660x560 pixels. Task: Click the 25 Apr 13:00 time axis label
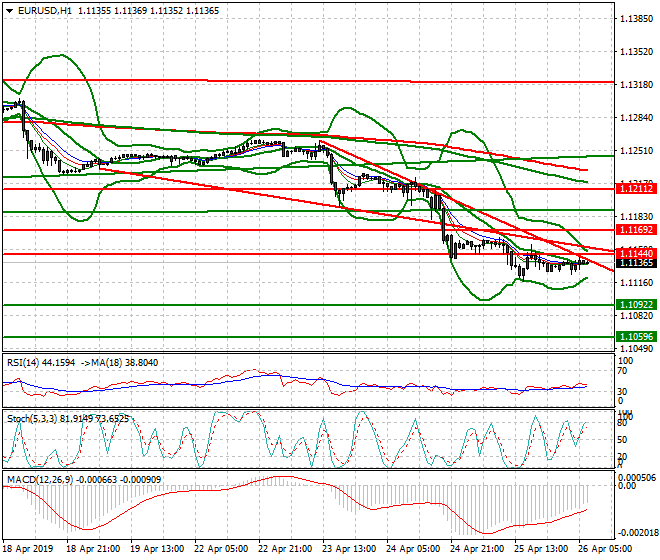click(541, 549)
